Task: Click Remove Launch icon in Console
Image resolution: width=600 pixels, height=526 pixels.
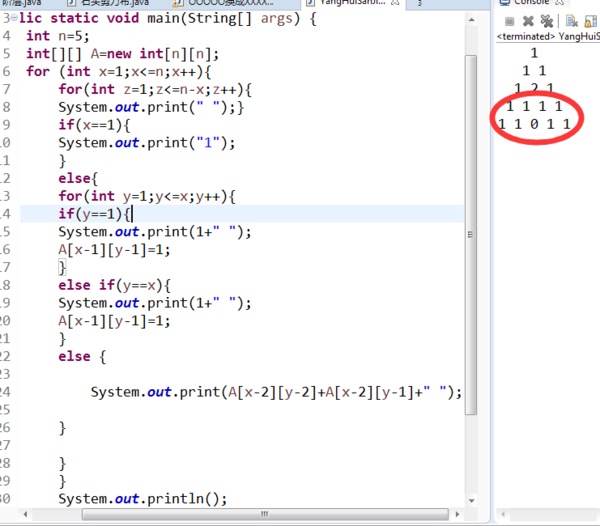Action: click(x=528, y=20)
